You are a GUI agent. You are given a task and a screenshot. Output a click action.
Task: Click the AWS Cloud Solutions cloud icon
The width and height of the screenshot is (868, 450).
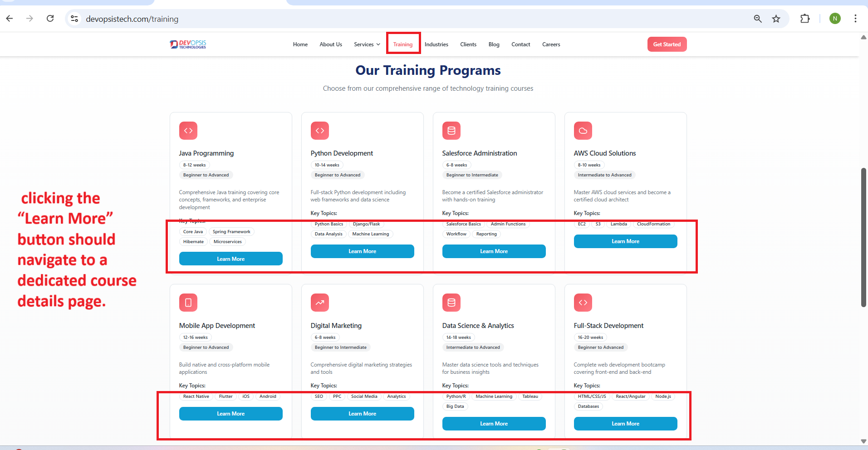(x=583, y=131)
